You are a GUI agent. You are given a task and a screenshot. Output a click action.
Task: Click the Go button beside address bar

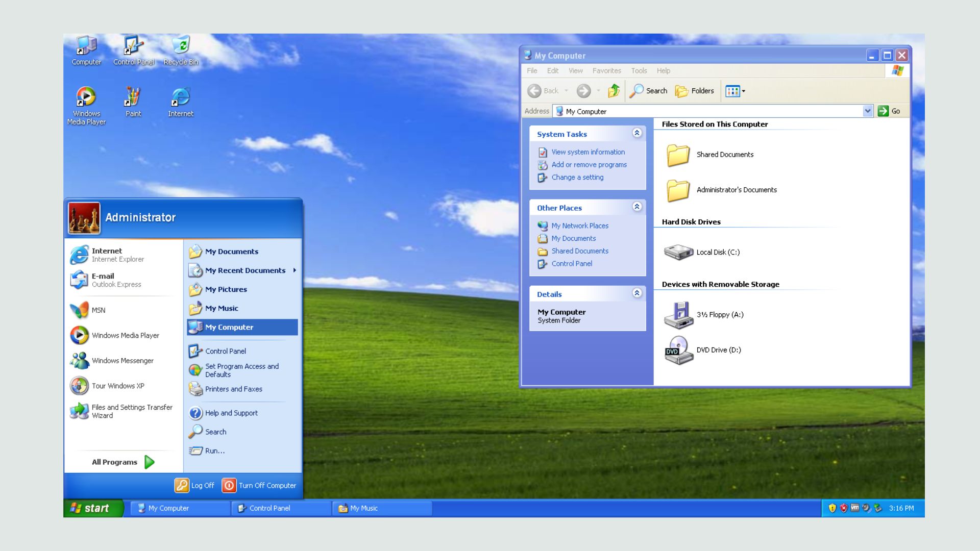tap(889, 111)
